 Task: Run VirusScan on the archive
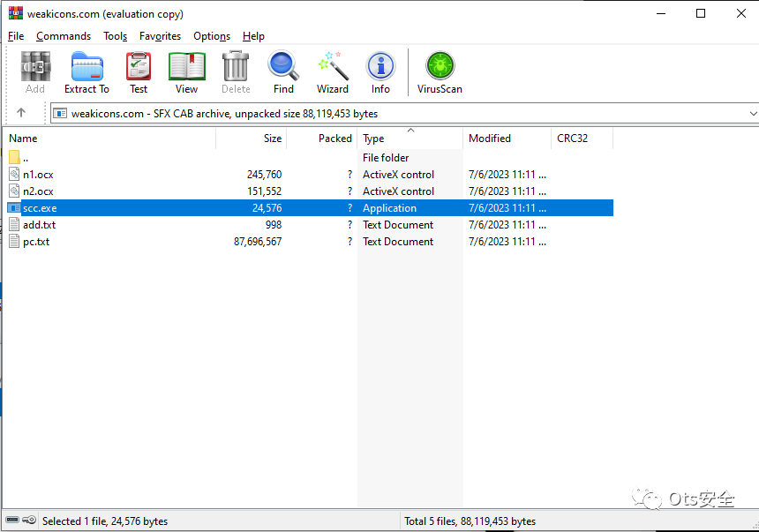[440, 72]
